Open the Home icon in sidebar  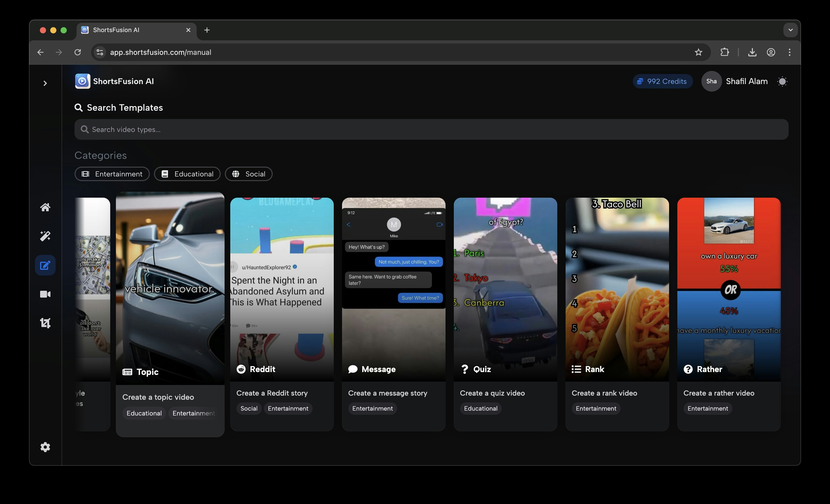45,207
